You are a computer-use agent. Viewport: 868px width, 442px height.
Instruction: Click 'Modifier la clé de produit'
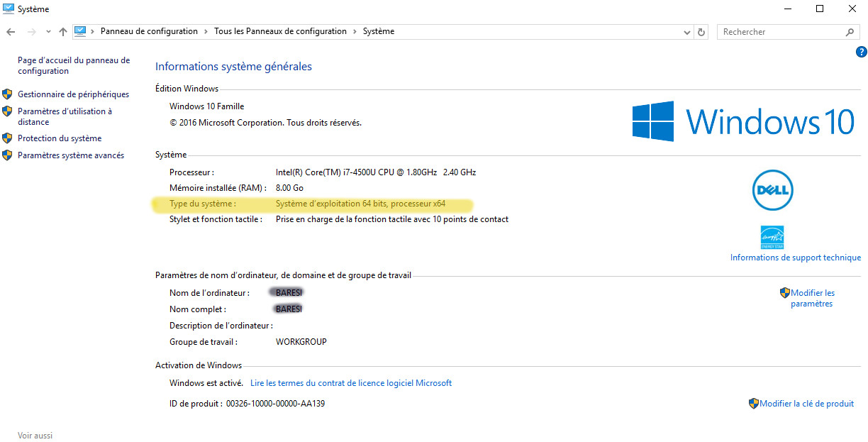point(806,404)
